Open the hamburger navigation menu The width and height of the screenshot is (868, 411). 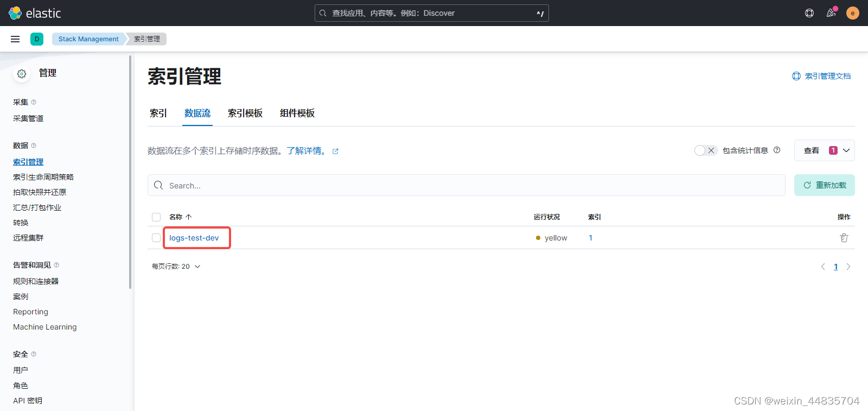[x=15, y=39]
